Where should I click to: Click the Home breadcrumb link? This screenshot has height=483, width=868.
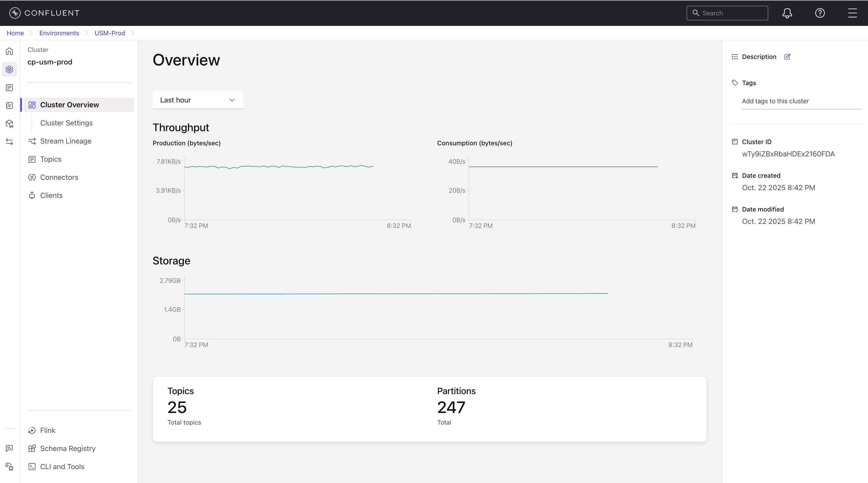(15, 33)
